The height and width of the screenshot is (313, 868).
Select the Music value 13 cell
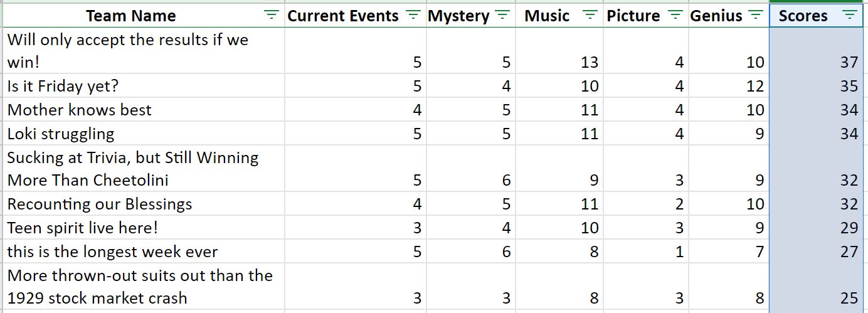pyautogui.click(x=559, y=51)
